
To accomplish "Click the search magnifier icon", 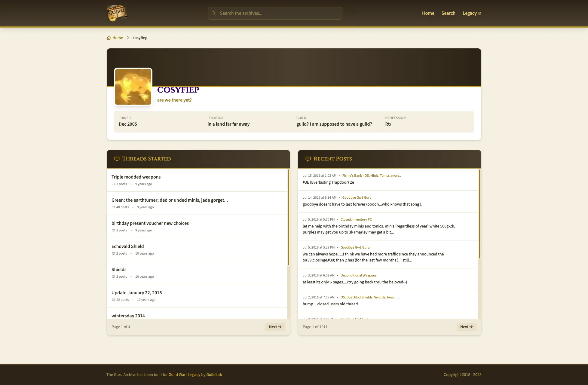I will [x=214, y=13].
